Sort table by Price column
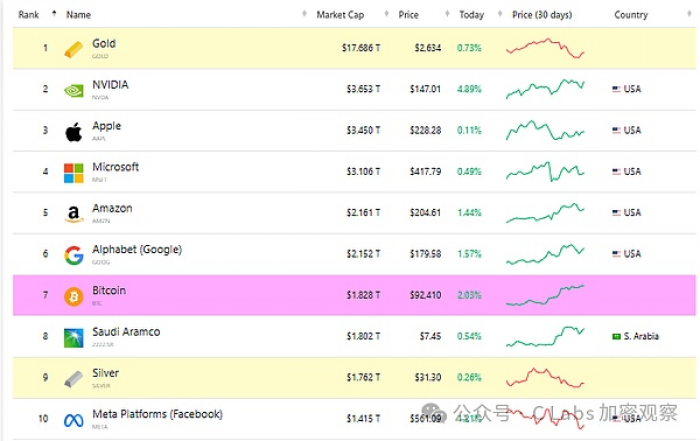Screen dimensions: 700x441 point(408,15)
